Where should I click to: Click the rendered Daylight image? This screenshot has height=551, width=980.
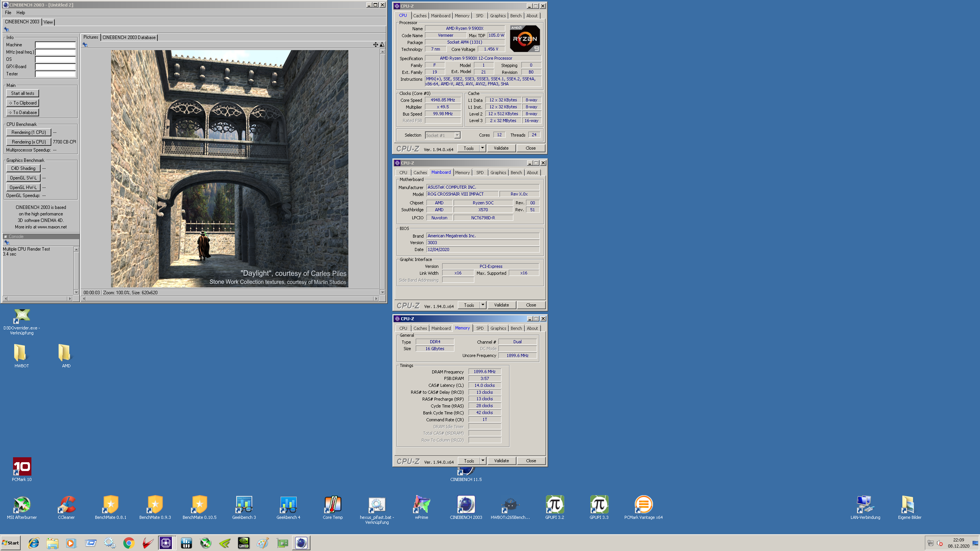[x=230, y=169]
